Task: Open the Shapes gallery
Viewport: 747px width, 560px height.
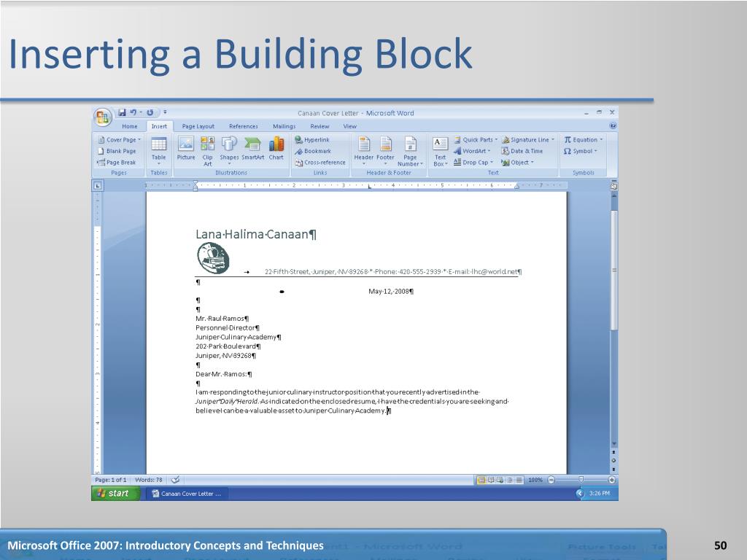Action: [x=229, y=150]
